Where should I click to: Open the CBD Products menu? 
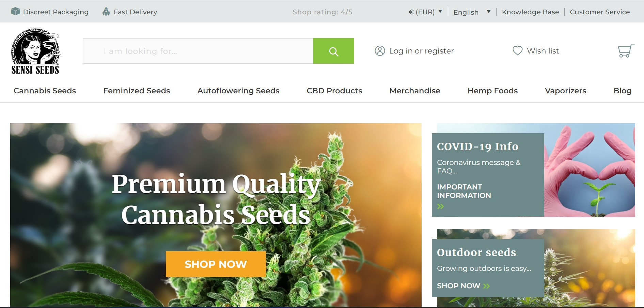334,91
